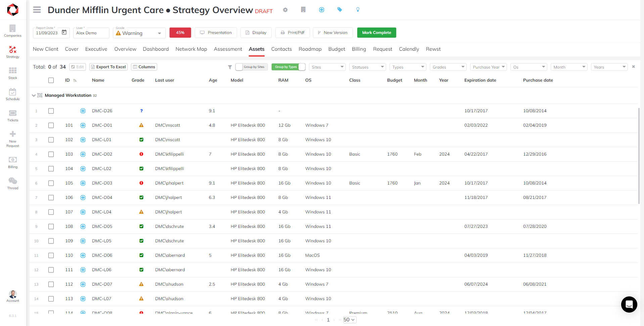The image size is (644, 326).
Task: Click the settings gear icon in header
Action: click(x=285, y=10)
